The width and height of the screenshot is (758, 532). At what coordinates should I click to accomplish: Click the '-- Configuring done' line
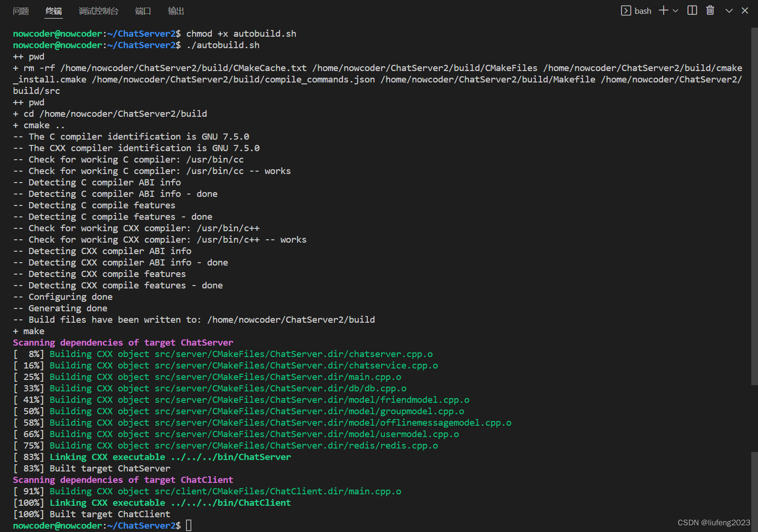pos(63,297)
